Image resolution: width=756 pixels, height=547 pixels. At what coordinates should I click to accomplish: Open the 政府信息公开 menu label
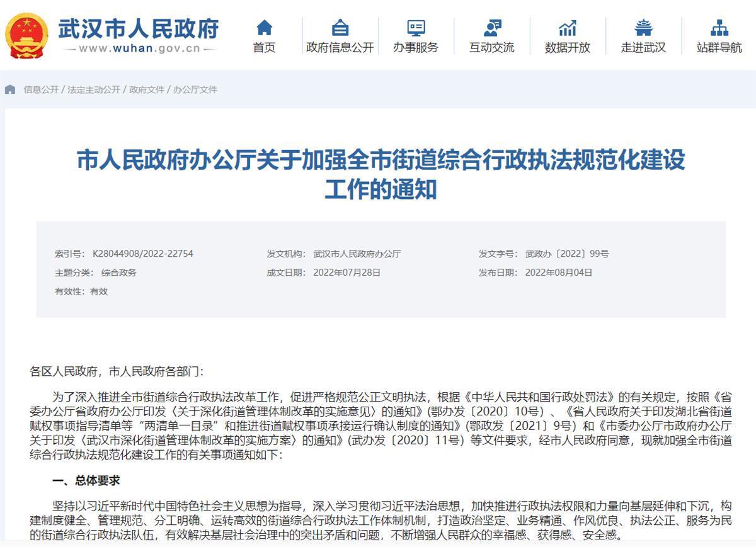[x=340, y=48]
